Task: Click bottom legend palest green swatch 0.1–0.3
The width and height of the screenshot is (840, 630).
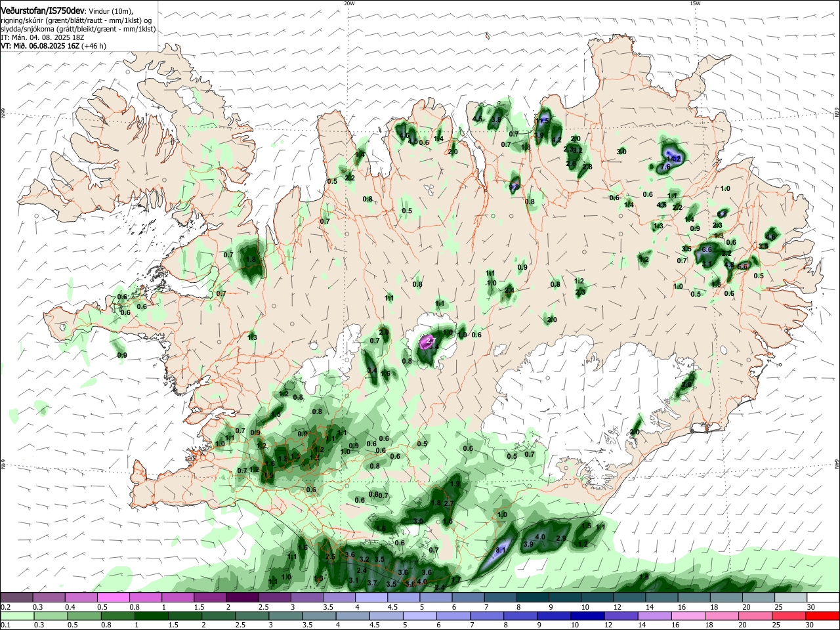Action: 16,616
